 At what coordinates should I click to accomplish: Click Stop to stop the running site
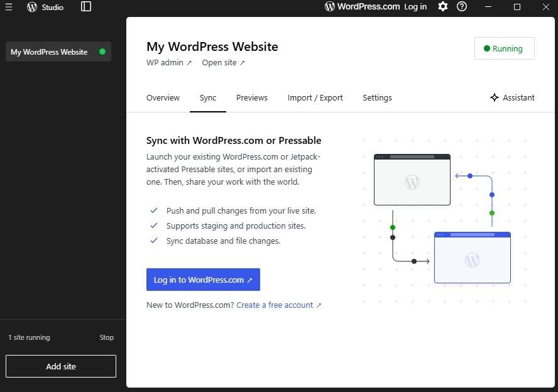(106, 337)
